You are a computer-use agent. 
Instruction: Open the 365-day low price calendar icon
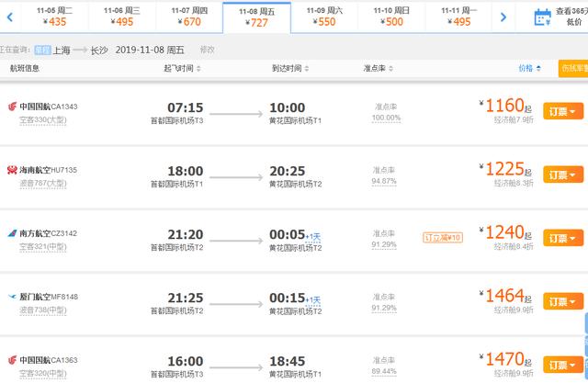(542, 17)
